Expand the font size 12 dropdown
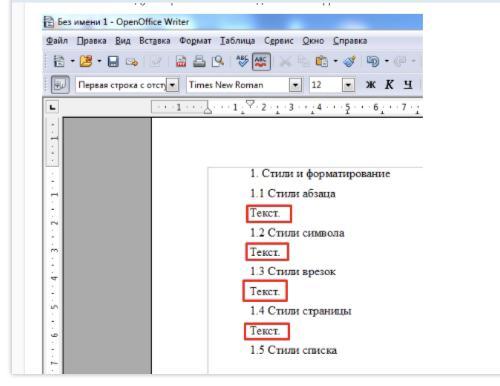The width and height of the screenshot is (500, 386). 348,85
